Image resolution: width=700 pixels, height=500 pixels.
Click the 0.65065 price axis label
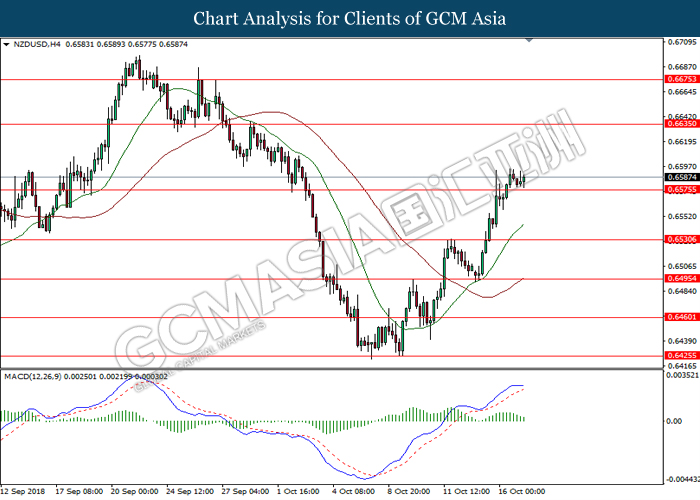[682, 267]
